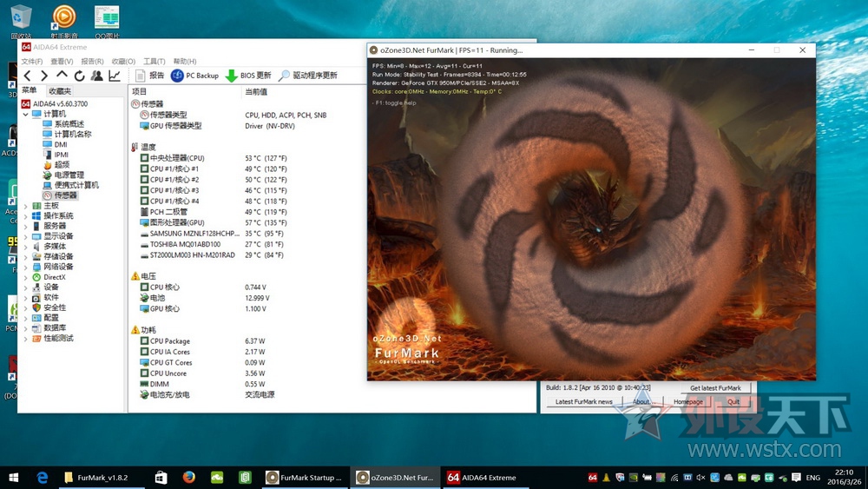Viewport: 868px width, 489px height.
Task: Launch PC Backup from toolbar
Action: tap(194, 76)
